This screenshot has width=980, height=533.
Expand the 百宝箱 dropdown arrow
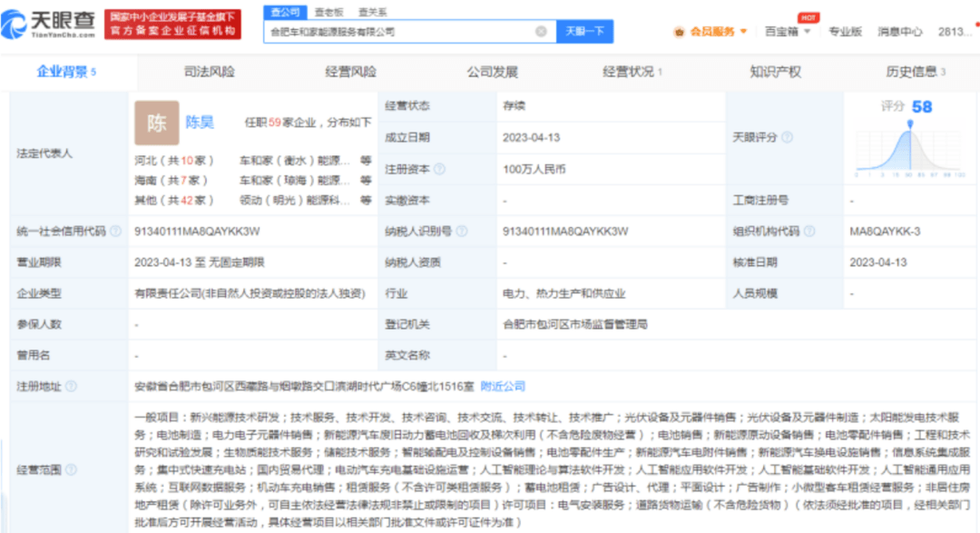point(807,31)
